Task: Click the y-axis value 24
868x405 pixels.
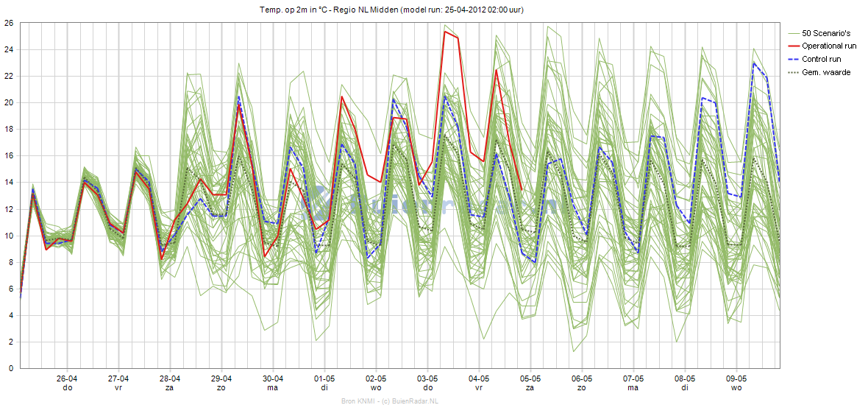Action: (x=9, y=50)
